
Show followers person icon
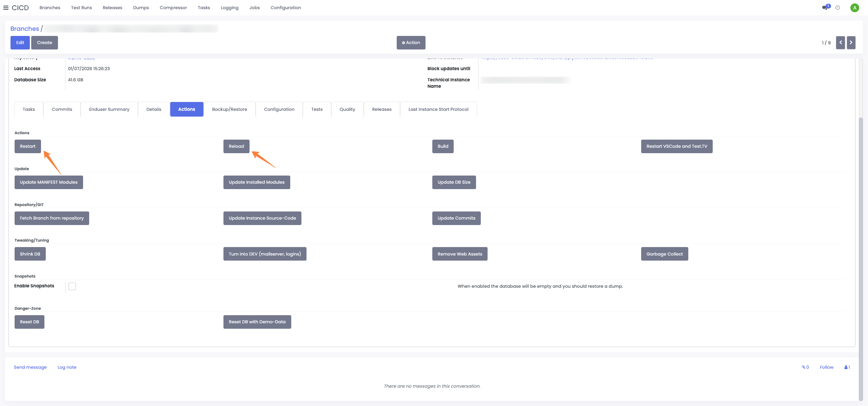point(847,367)
